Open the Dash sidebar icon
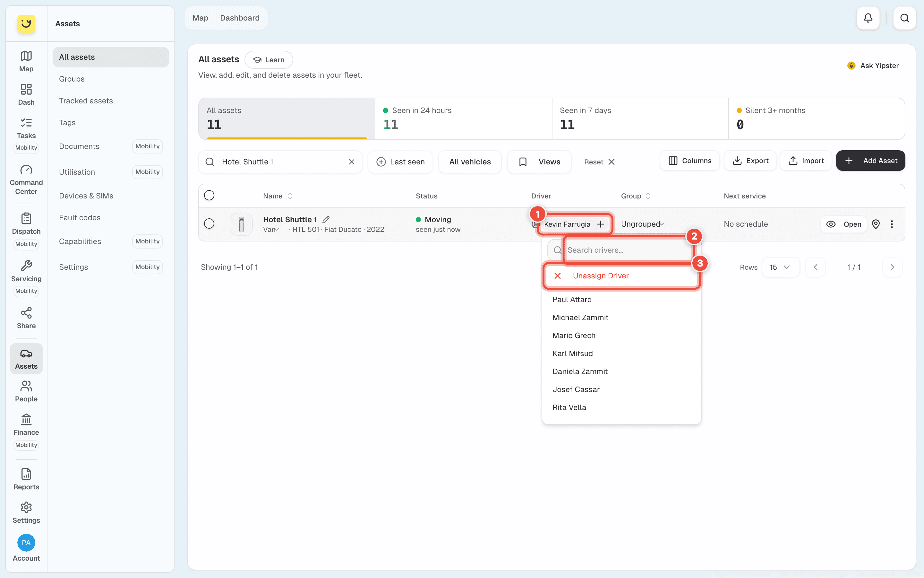Screen dimensions: 924x578 26,94
